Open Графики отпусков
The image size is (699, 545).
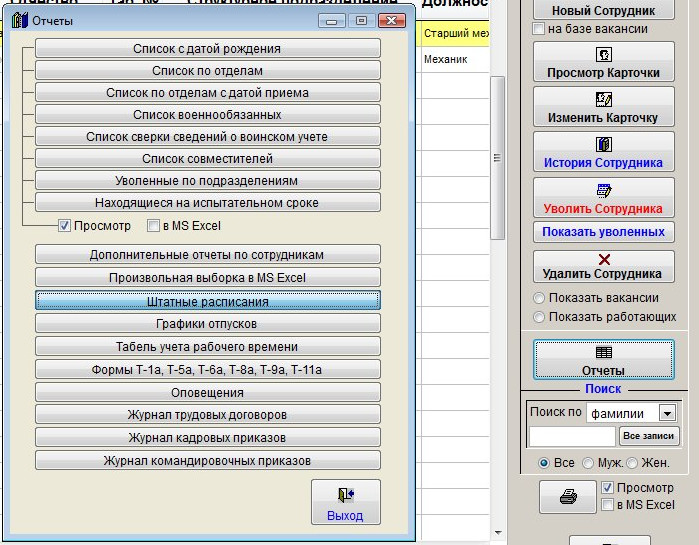[208, 324]
